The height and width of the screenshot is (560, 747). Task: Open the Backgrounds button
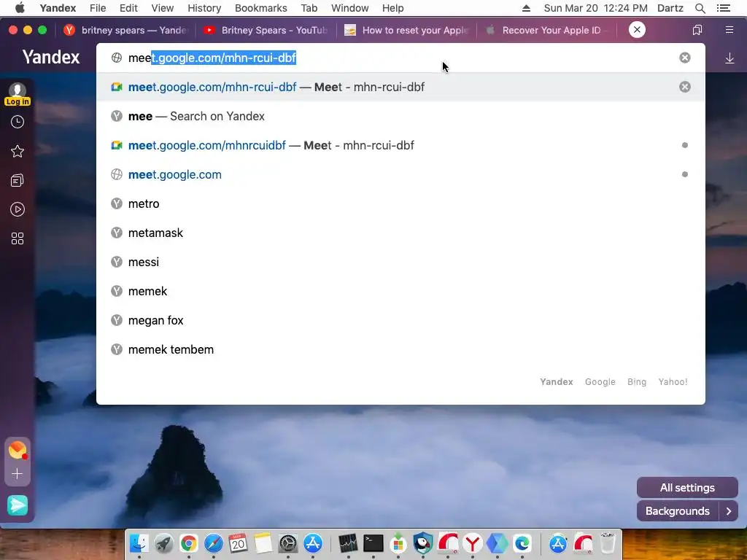click(678, 511)
